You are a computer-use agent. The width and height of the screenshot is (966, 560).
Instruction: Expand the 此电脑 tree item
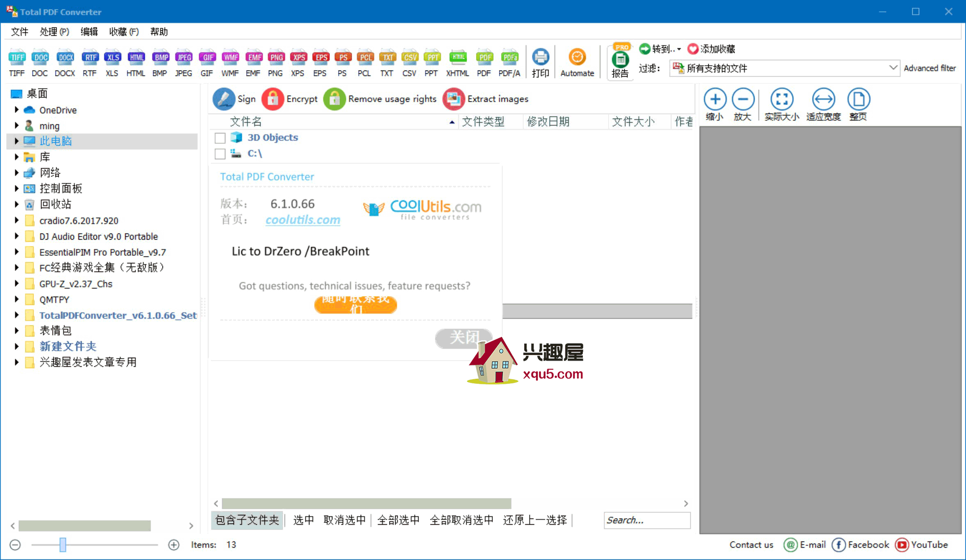(15, 141)
